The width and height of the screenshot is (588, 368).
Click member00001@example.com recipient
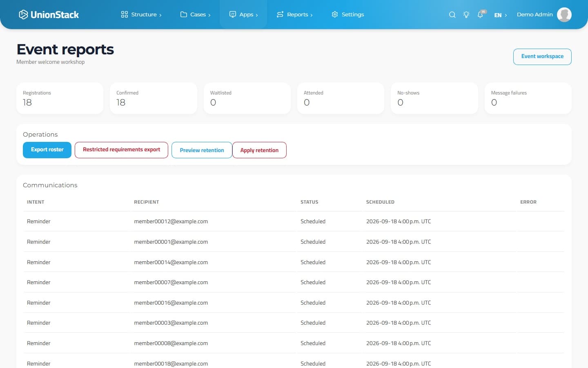(x=171, y=242)
